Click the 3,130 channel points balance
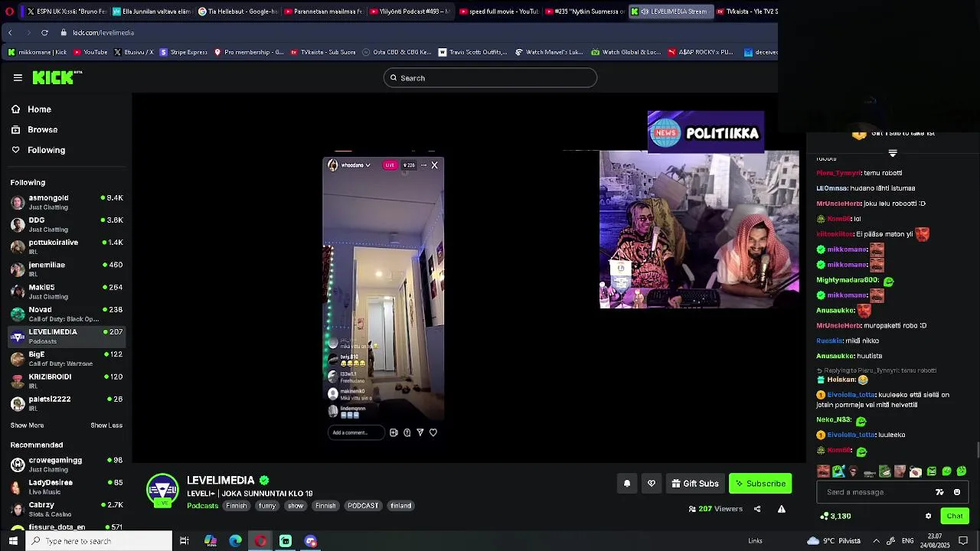Screen dimensions: 980x551 pyautogui.click(x=835, y=516)
